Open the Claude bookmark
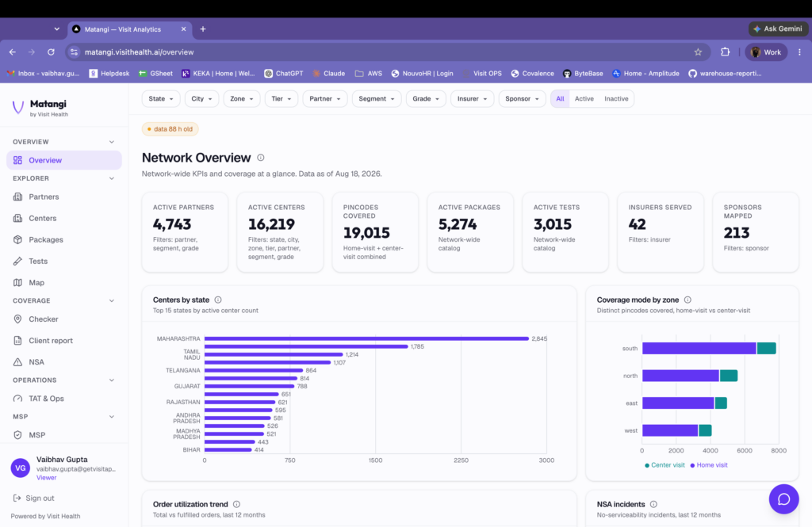The height and width of the screenshot is (527, 812). coord(328,74)
